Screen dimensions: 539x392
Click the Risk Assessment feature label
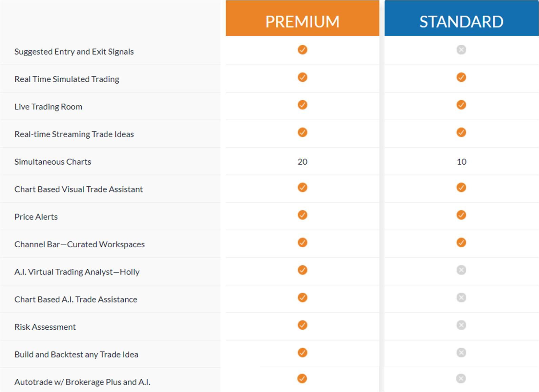(45, 327)
